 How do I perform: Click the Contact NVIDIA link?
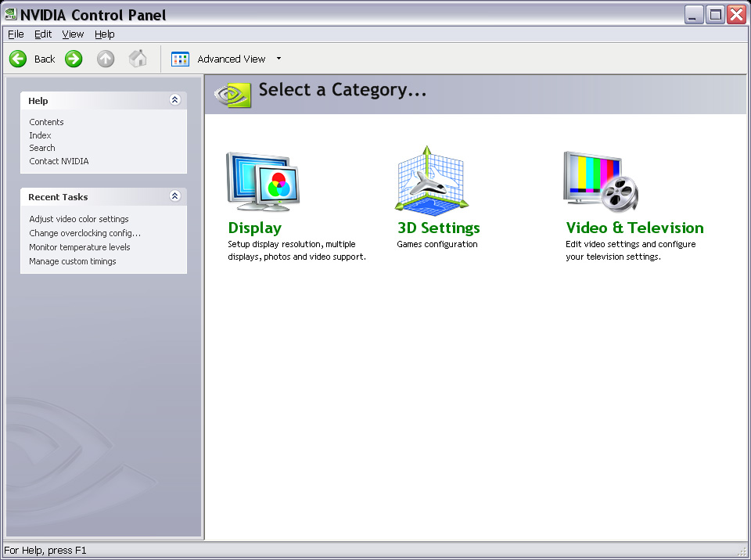[59, 161]
